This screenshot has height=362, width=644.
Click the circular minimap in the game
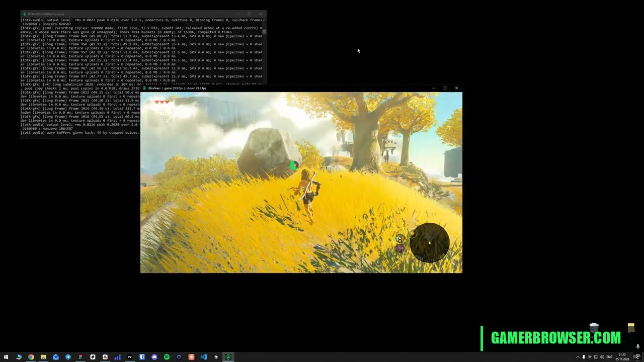(x=429, y=242)
